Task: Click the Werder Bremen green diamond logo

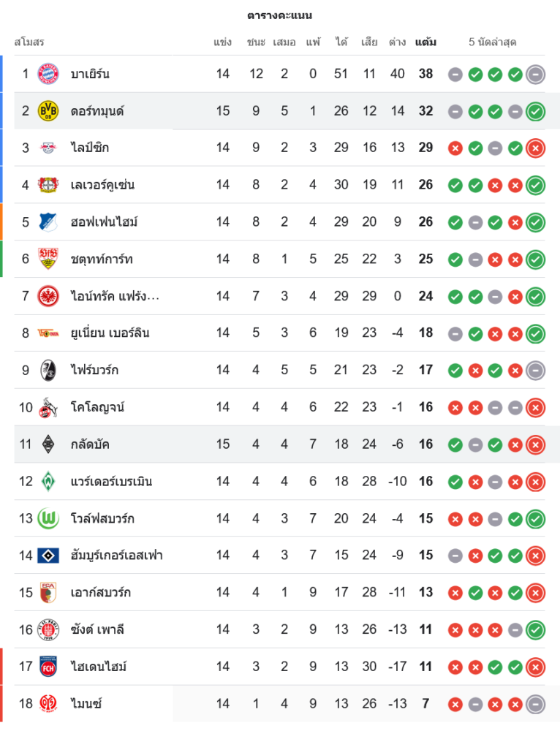Action: pos(48,481)
